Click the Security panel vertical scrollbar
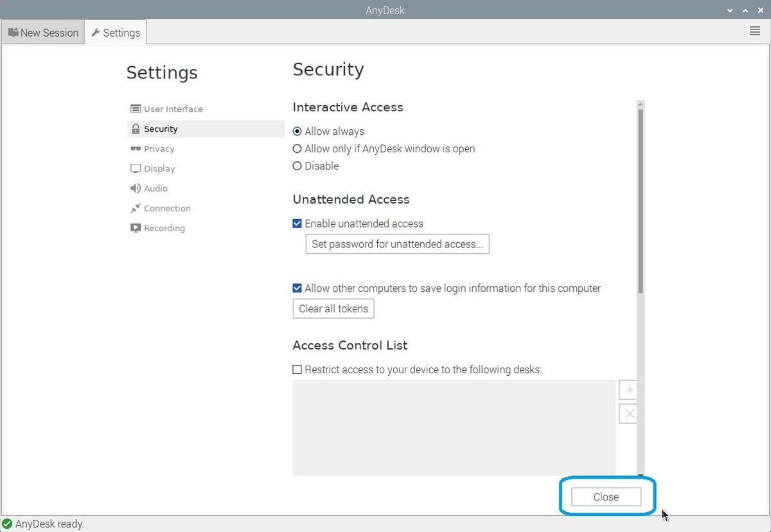Viewport: 771px width, 532px height. 641,200
